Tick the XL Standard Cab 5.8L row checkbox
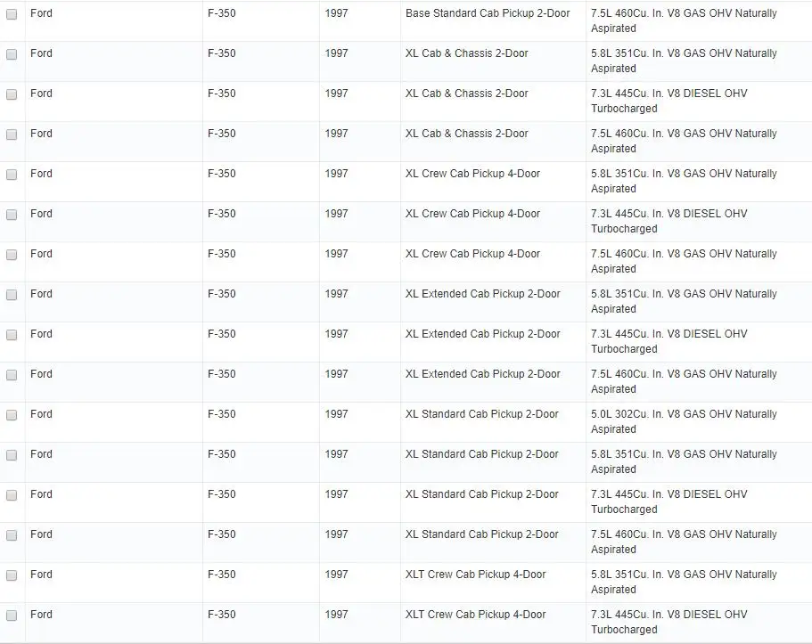This screenshot has width=812, height=644. click(12, 455)
